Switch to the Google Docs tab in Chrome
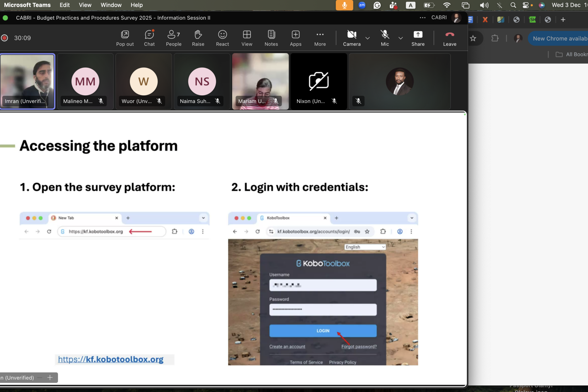 [x=470, y=20]
